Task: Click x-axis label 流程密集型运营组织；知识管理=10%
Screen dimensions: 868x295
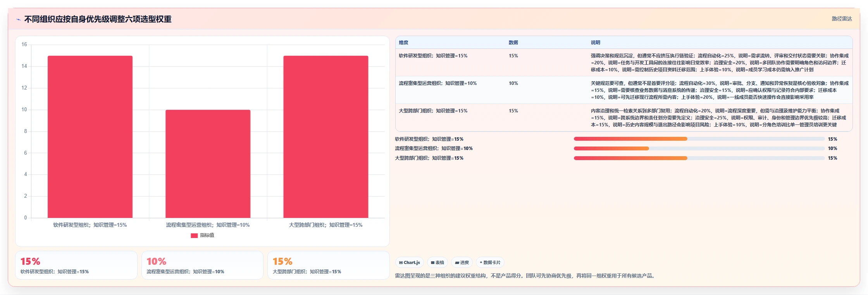Action: click(208, 225)
